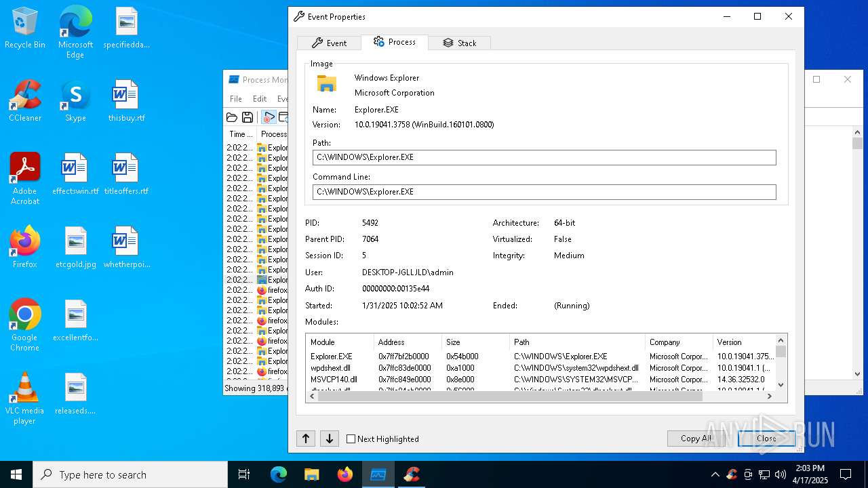
Task: Select the excellentfo desktop image file
Action: [x=75, y=321]
